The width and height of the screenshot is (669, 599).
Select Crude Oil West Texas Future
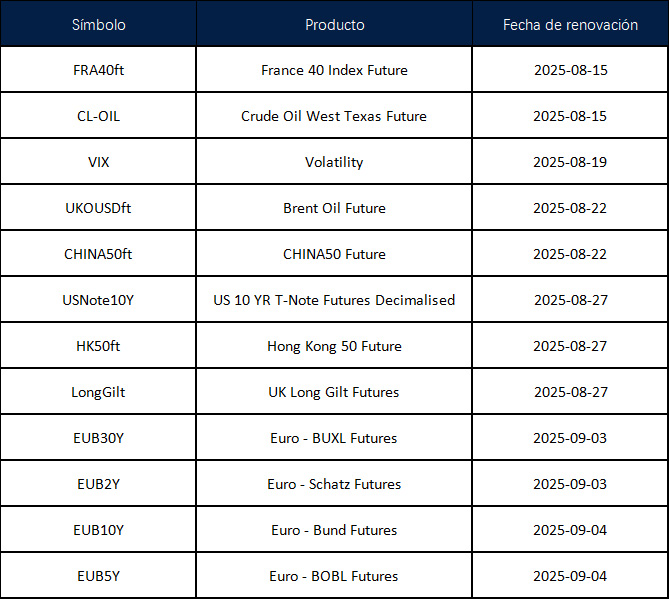pyautogui.click(x=334, y=116)
